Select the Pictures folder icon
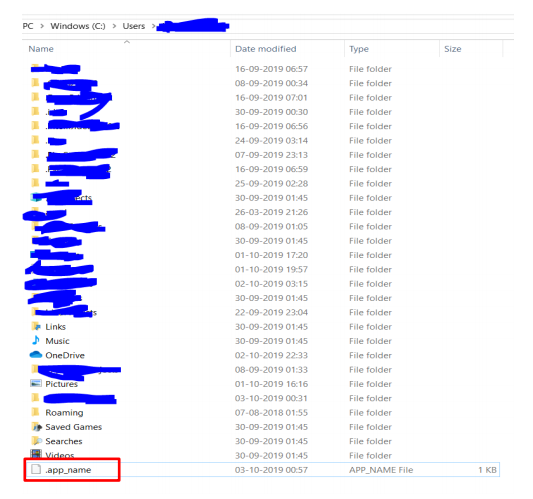 pos(36,383)
